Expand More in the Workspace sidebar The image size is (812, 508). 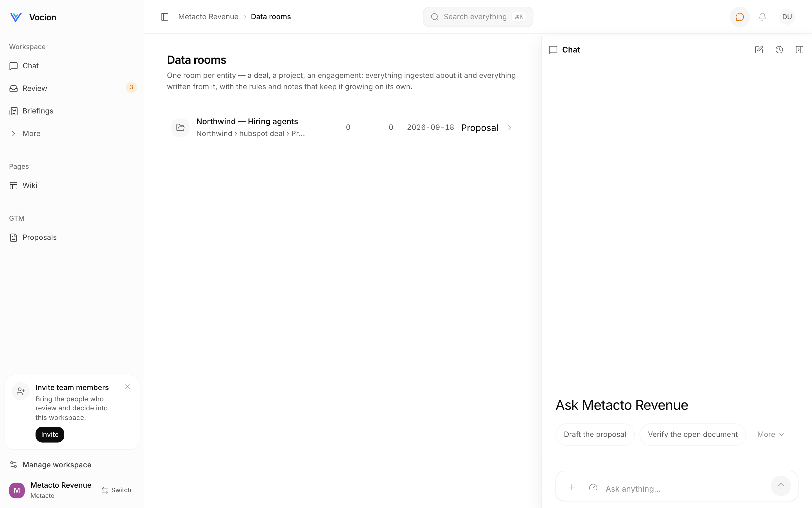coord(72,133)
